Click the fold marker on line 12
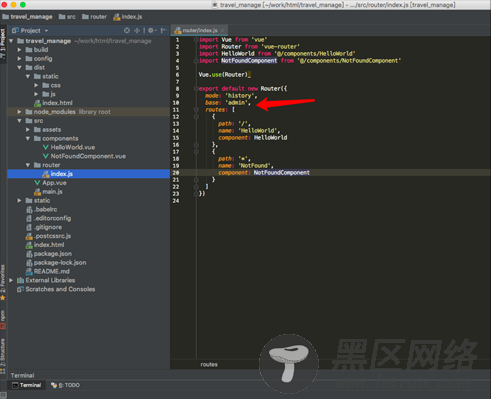The width and height of the screenshot is (491, 399). 196,117
